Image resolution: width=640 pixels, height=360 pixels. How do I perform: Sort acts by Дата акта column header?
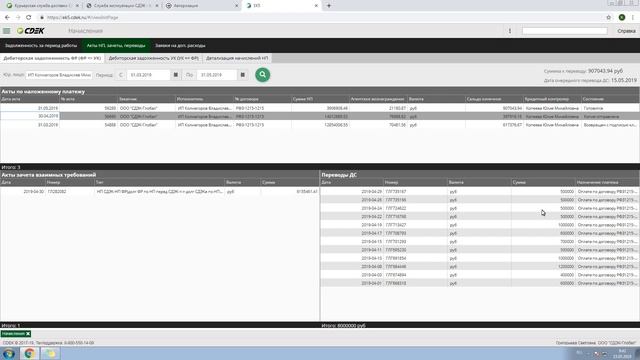pos(30,99)
